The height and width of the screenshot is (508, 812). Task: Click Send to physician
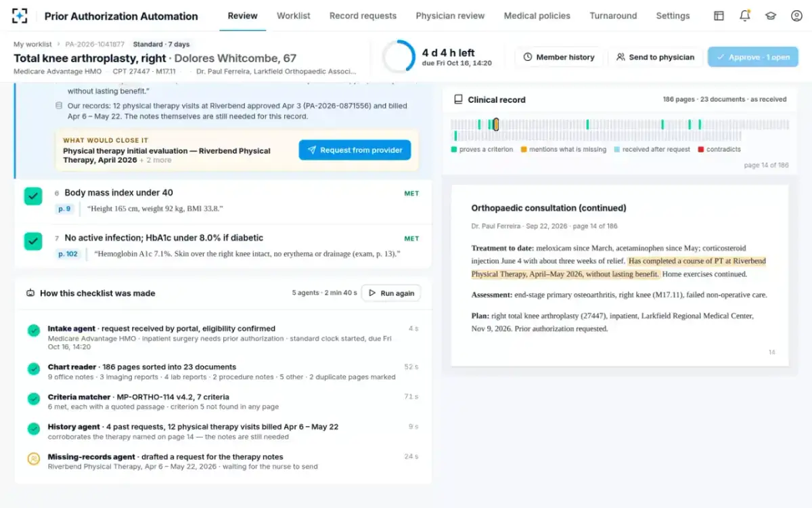click(x=655, y=57)
